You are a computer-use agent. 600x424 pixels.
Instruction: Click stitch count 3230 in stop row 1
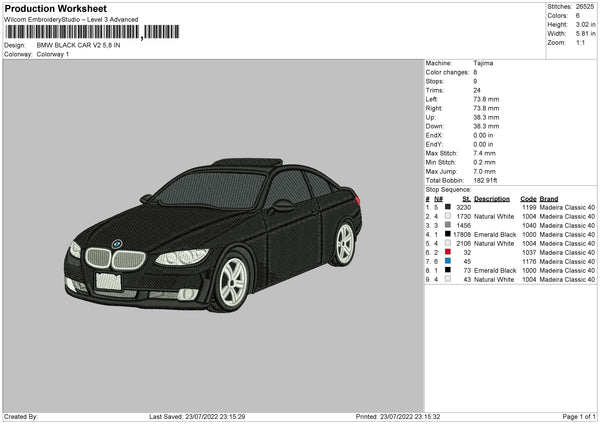click(464, 207)
